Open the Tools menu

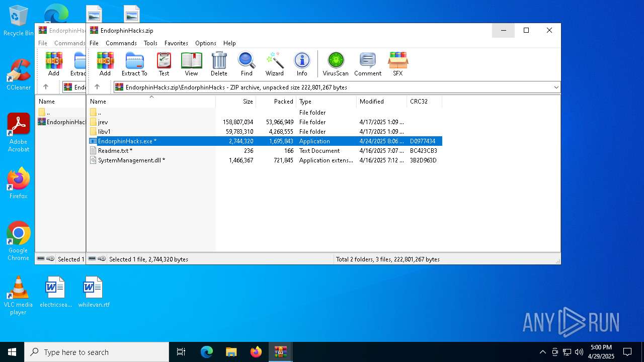150,43
